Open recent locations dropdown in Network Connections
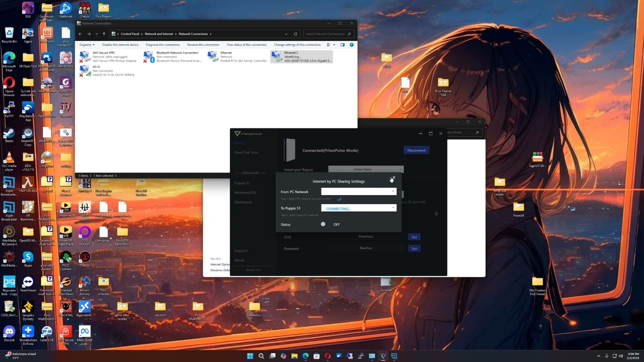 tap(97, 34)
